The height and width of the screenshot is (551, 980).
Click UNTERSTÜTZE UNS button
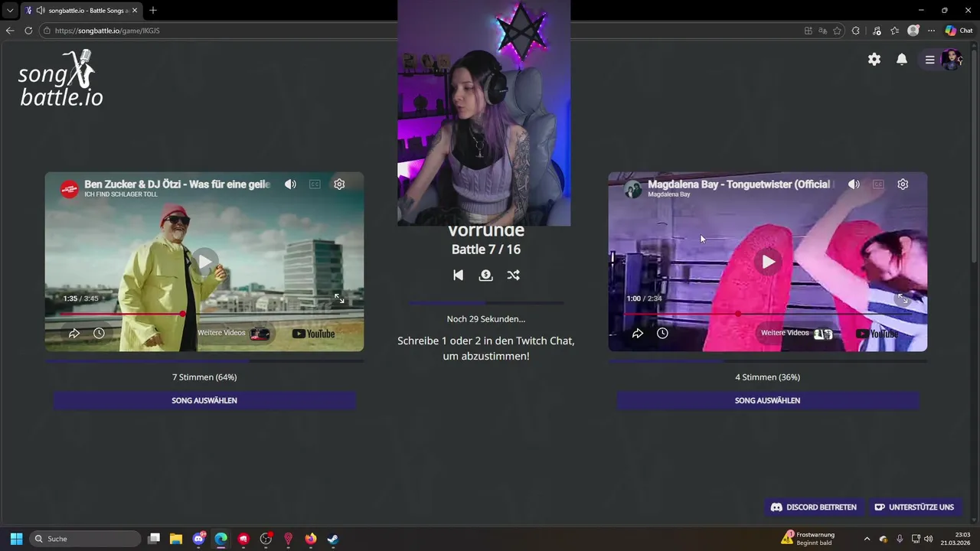click(914, 507)
